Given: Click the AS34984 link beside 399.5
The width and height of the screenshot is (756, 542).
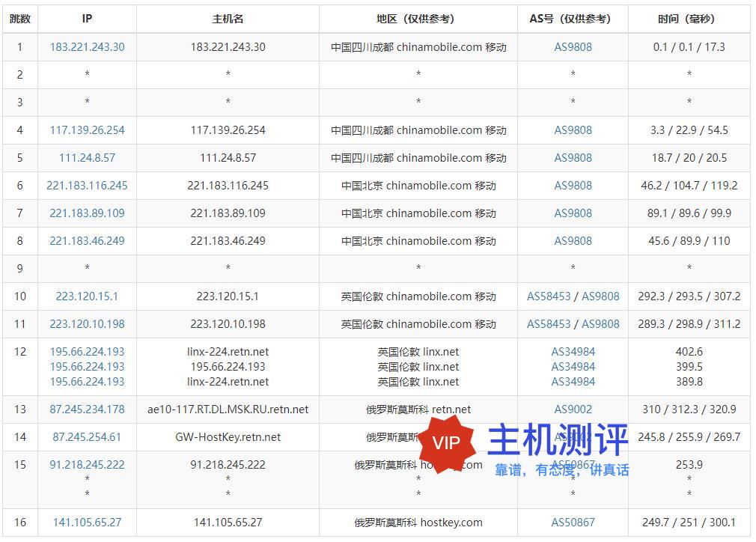Looking at the screenshot, I should pyautogui.click(x=573, y=367).
